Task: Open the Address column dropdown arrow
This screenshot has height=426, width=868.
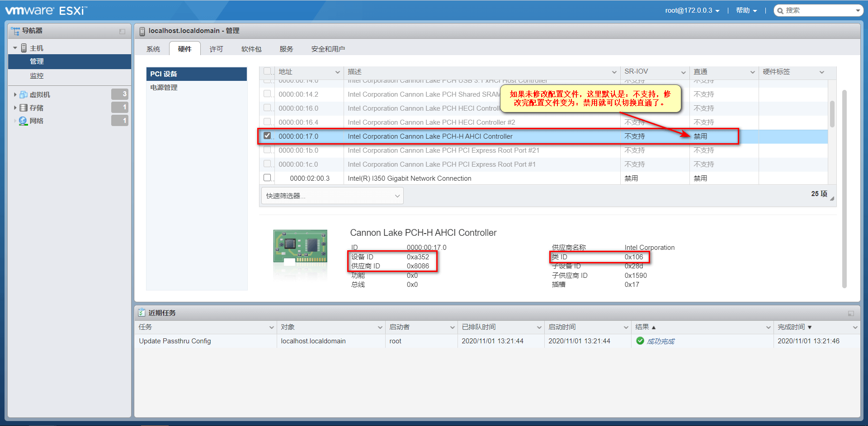Action: click(x=337, y=72)
